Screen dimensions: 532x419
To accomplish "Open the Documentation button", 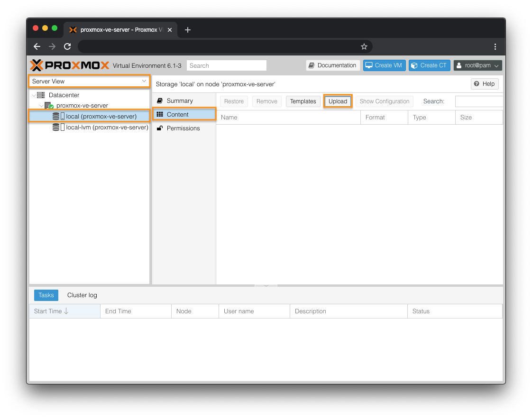I will [x=333, y=65].
